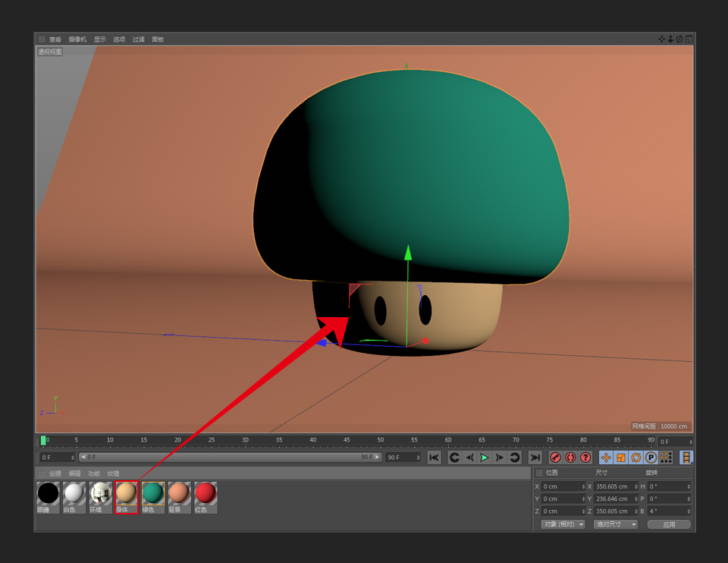Click the viewport maximize toggle icon
This screenshot has height=563, width=728.
(689, 39)
